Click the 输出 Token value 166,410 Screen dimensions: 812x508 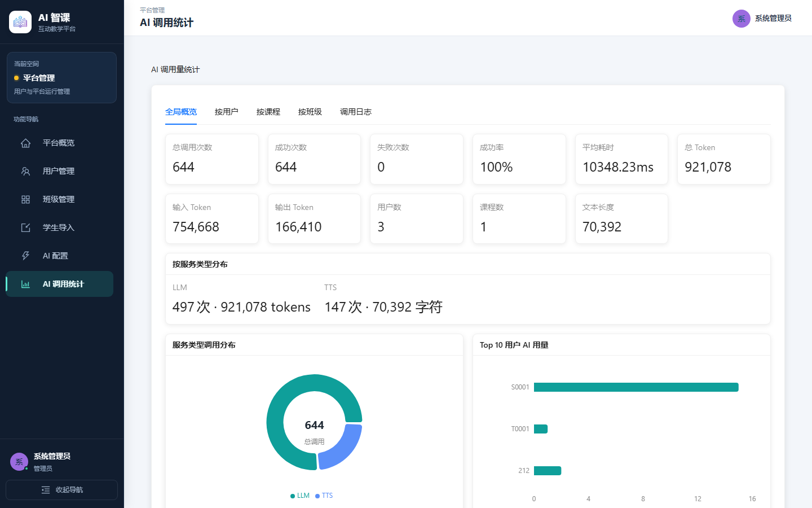298,227
